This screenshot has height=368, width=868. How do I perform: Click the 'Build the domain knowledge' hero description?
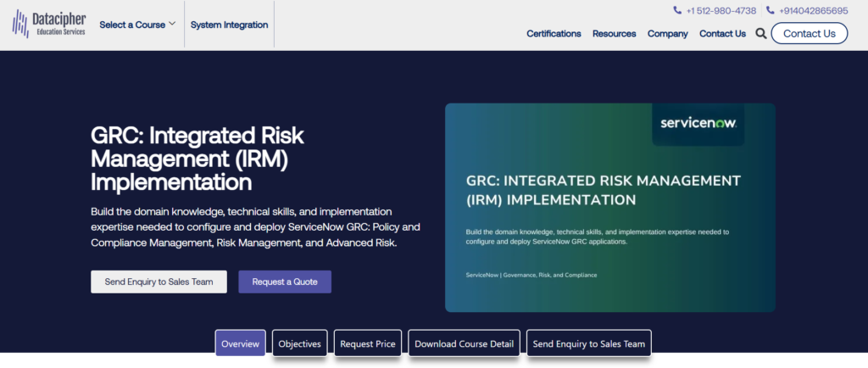(x=255, y=227)
